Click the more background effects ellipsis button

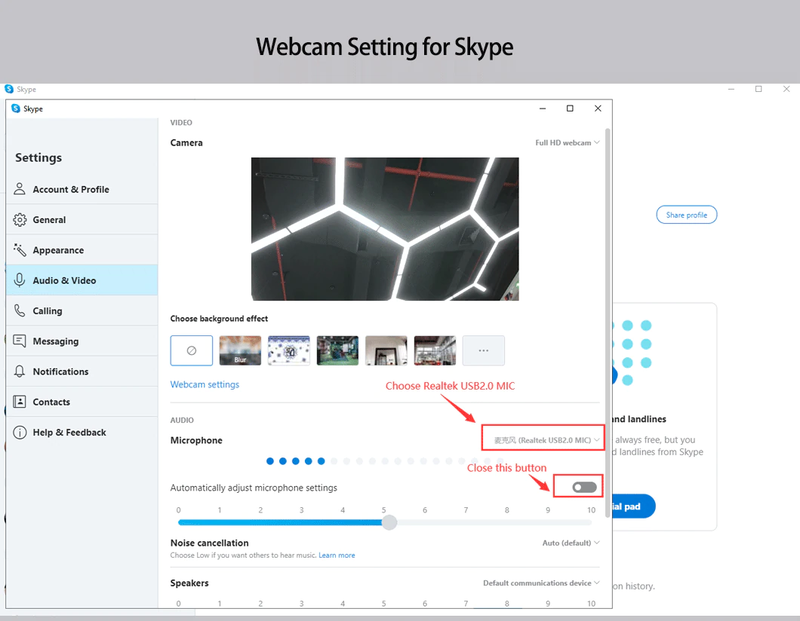click(484, 350)
